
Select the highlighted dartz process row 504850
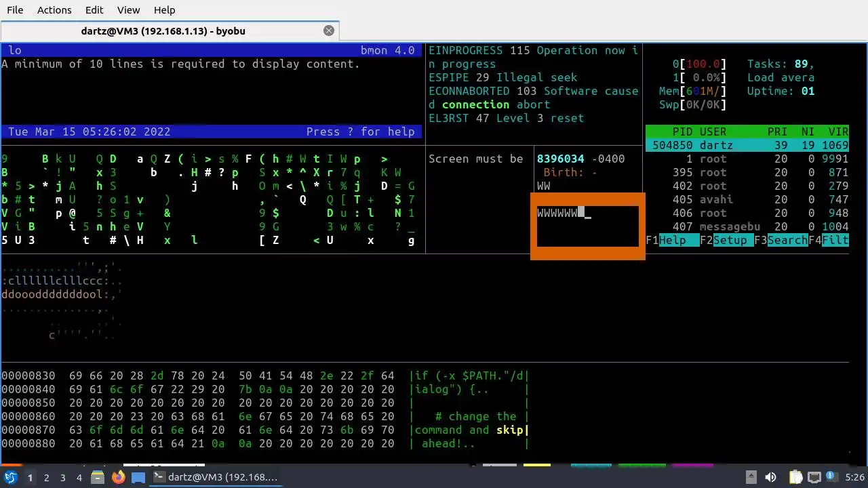pos(747,145)
